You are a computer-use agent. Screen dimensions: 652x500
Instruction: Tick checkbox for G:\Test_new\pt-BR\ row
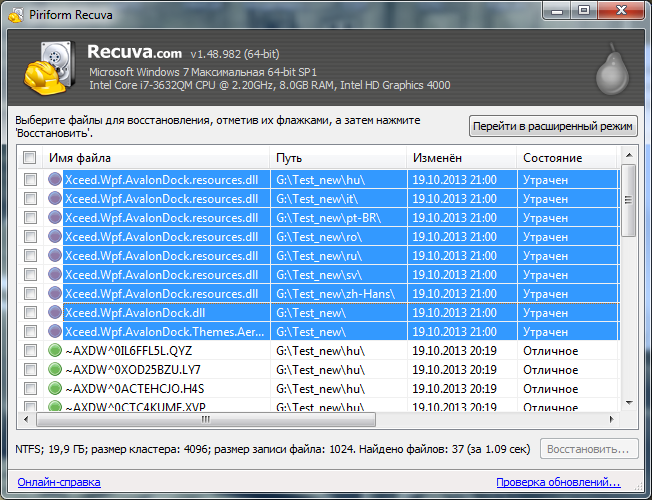30,218
